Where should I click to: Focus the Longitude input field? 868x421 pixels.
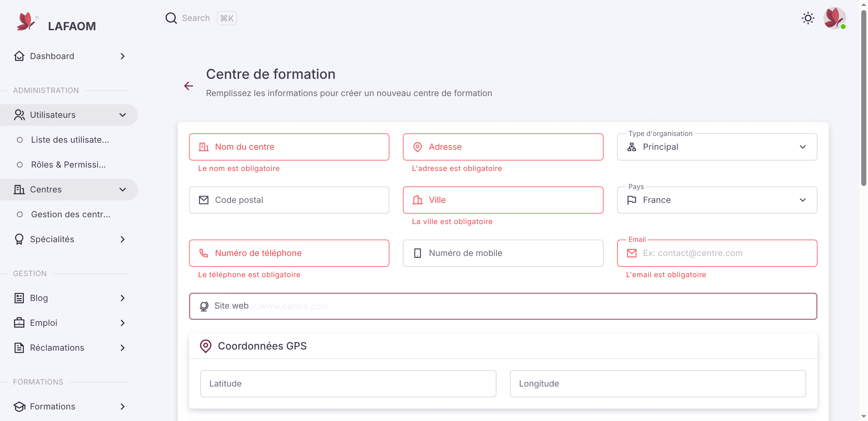[x=658, y=384]
